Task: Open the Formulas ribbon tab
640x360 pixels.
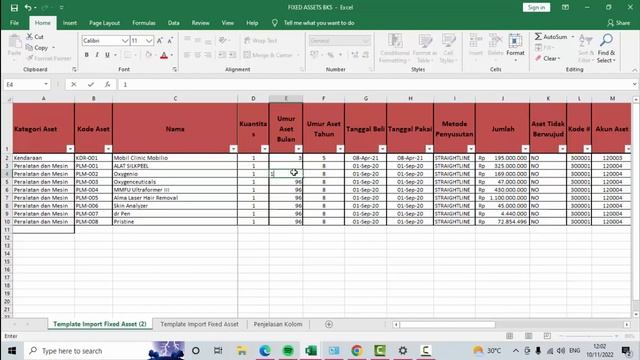Action: click(144, 23)
